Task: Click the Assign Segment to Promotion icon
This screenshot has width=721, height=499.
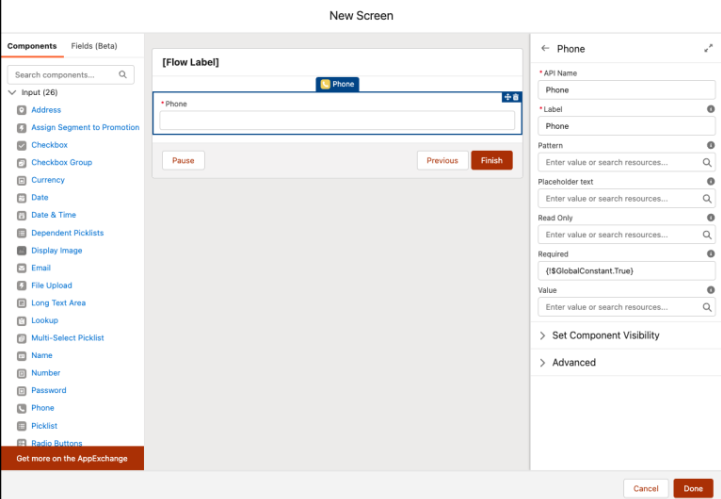Action: [x=22, y=127]
